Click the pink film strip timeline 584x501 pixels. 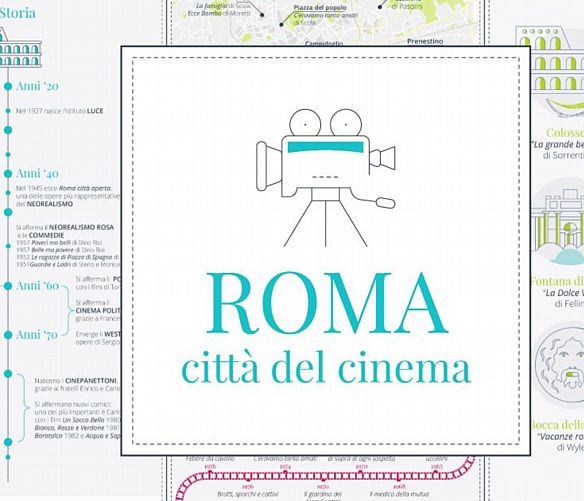coord(325,478)
